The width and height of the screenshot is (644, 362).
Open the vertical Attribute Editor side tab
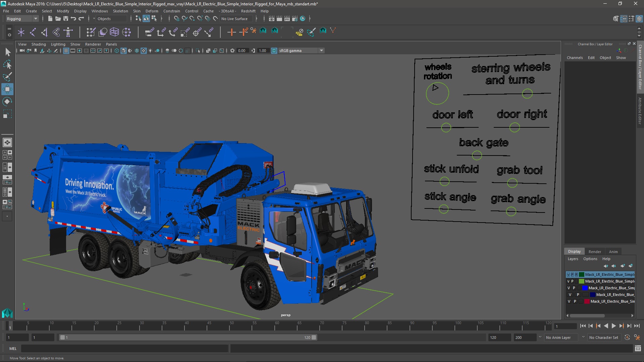click(x=640, y=111)
